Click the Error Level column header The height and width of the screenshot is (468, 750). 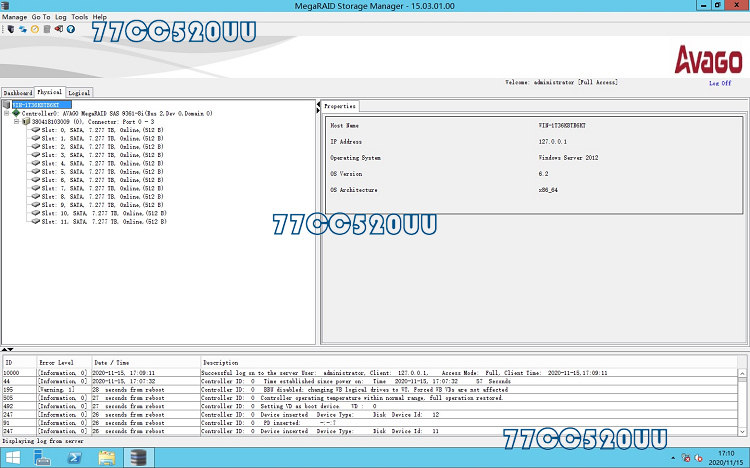pos(64,363)
